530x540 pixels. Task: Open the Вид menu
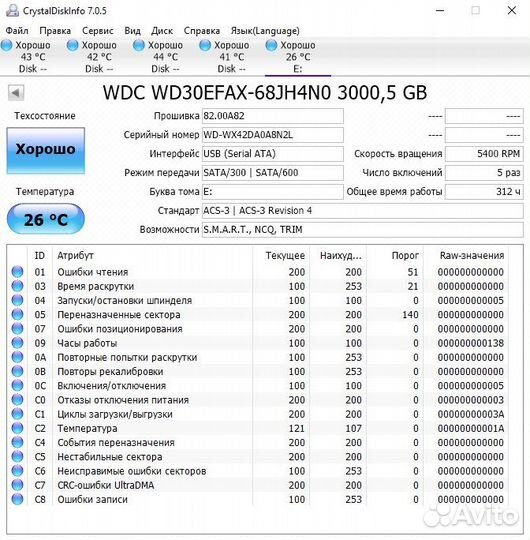(133, 31)
